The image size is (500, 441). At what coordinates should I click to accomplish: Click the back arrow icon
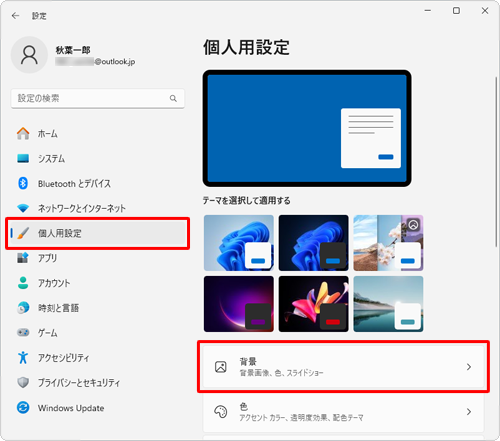(15, 16)
